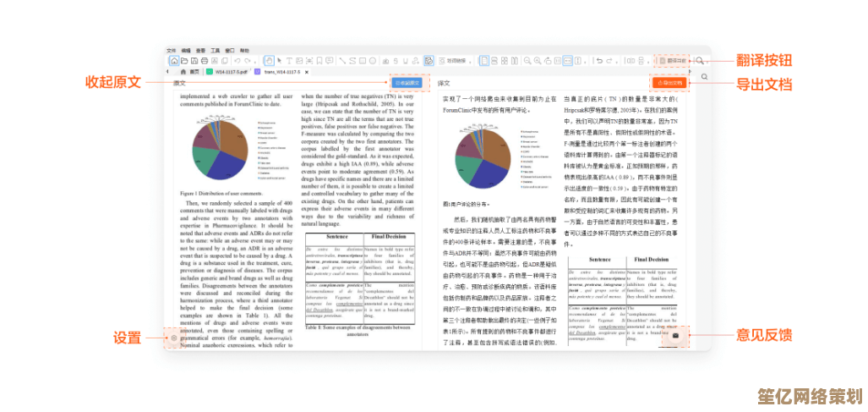
Task: Click the Zoom Out magnifier icon
Action: tap(527, 61)
